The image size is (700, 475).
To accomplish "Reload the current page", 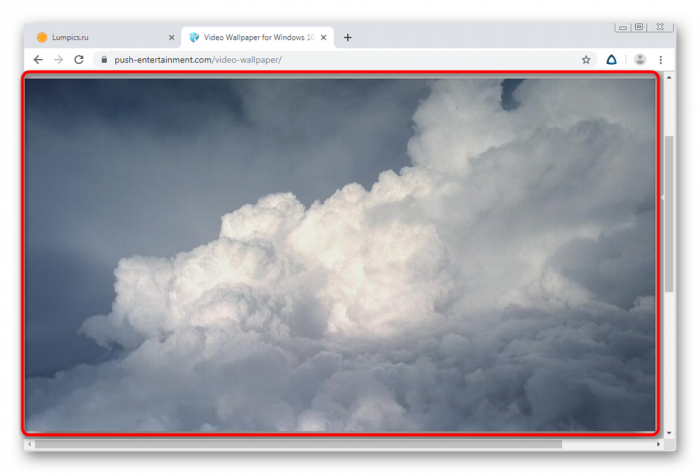I will [79, 59].
